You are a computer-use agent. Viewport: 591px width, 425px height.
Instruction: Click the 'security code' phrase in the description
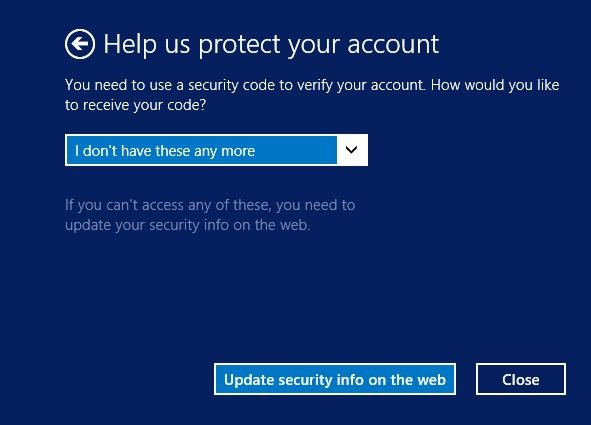pyautogui.click(x=232, y=86)
